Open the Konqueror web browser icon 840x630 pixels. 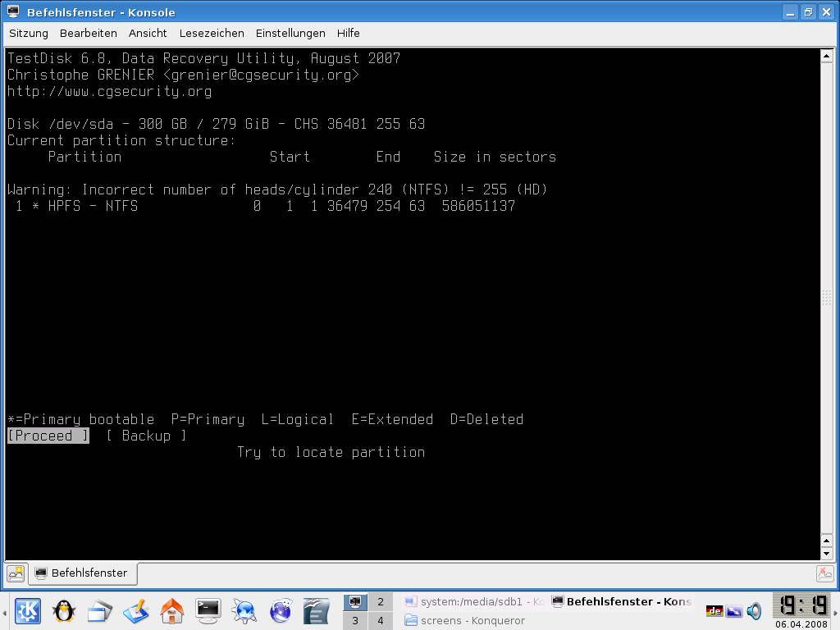(244, 611)
